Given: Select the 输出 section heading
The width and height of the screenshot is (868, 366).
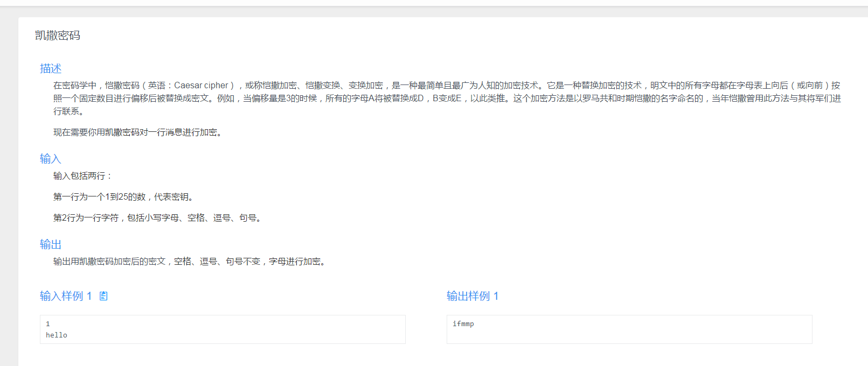Looking at the screenshot, I should (51, 244).
